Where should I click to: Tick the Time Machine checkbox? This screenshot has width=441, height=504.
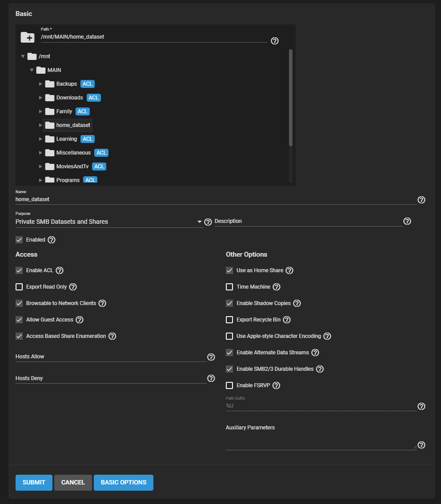[x=229, y=287]
